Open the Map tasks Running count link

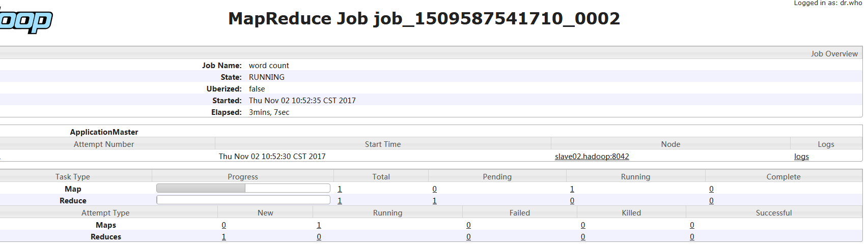point(572,189)
